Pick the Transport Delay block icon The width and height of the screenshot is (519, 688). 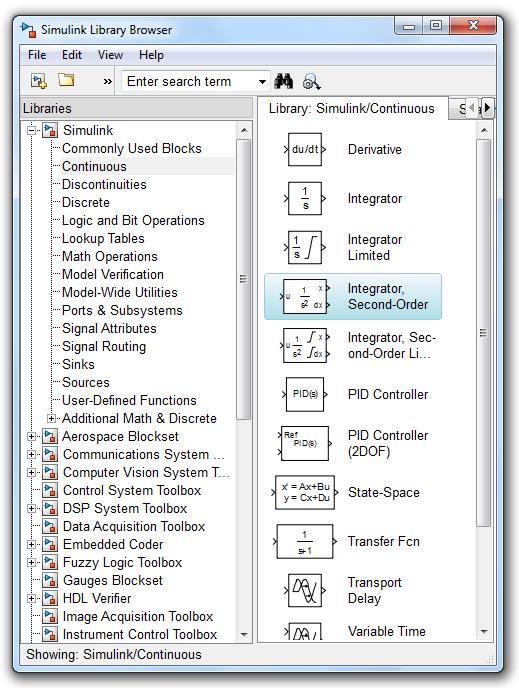coord(305,591)
